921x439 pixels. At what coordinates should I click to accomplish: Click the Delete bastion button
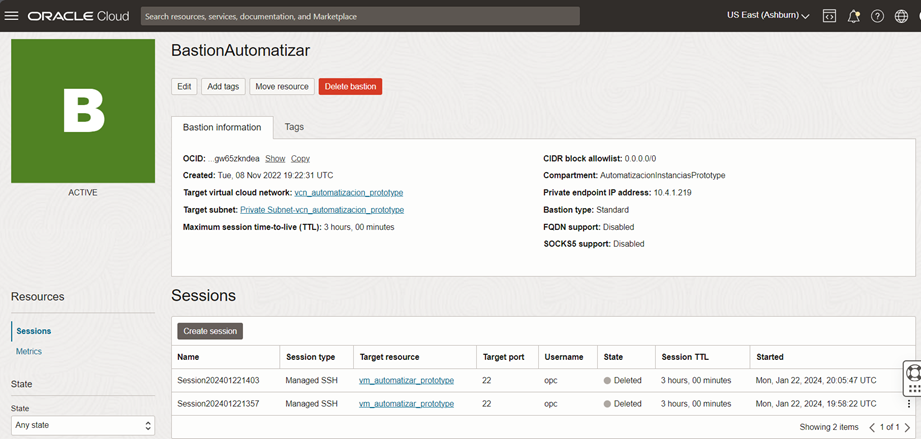[x=351, y=86]
